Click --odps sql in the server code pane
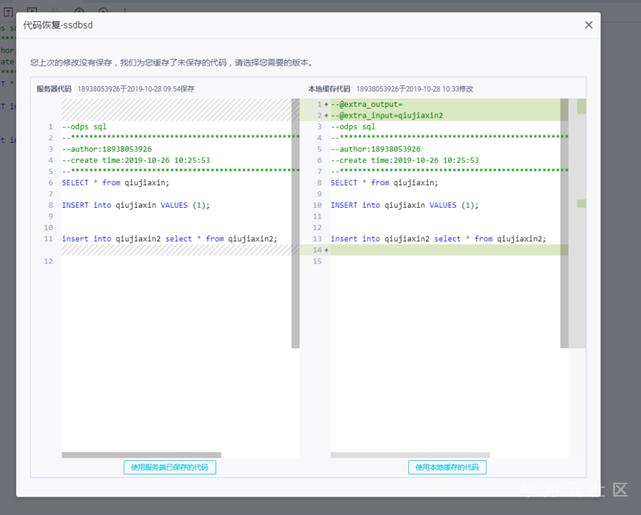The image size is (641, 515). click(x=84, y=127)
